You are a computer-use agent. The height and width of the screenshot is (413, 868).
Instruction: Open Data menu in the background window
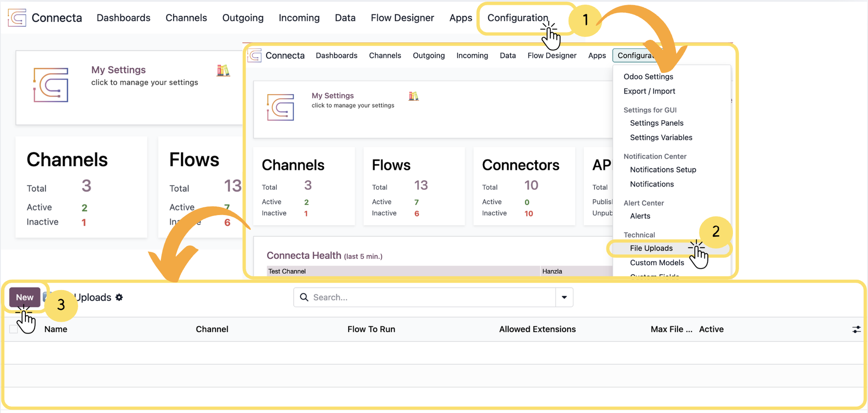(345, 18)
